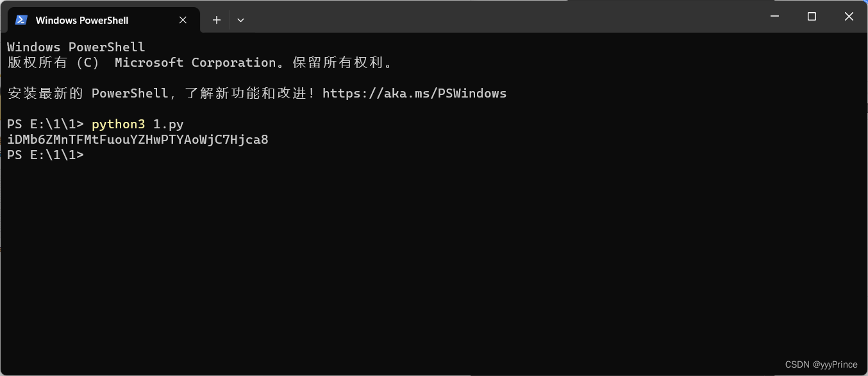
Task: Click the Microsoft Corporation copyright line
Action: (199, 62)
